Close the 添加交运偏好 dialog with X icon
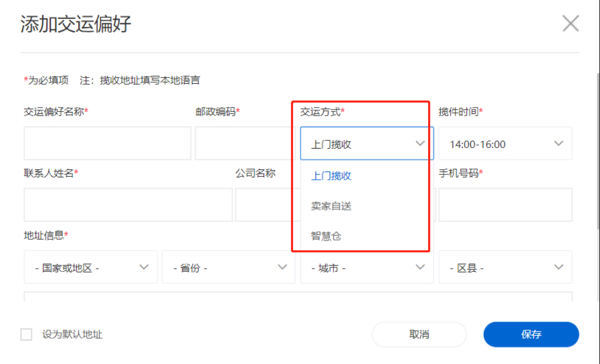Viewport: 600px width, 364px height. pos(571,23)
